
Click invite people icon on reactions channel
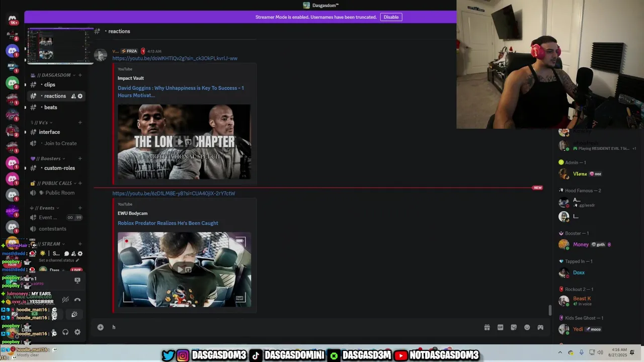coord(73,96)
